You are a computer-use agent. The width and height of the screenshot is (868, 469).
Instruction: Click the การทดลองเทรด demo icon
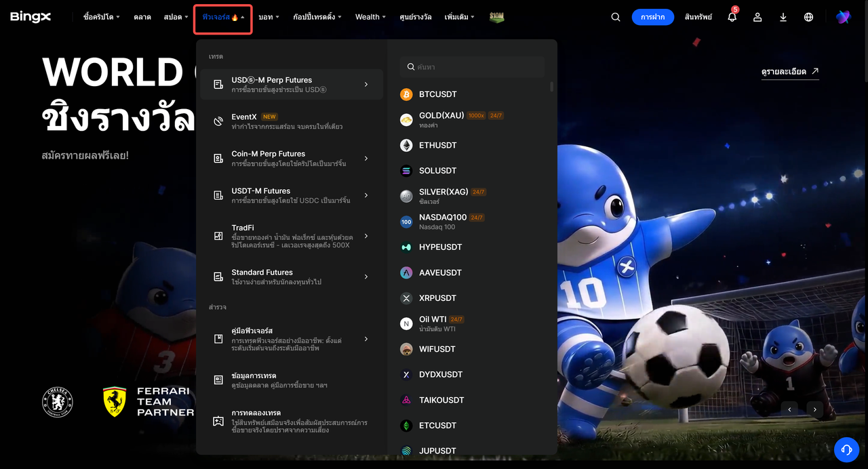click(x=218, y=421)
